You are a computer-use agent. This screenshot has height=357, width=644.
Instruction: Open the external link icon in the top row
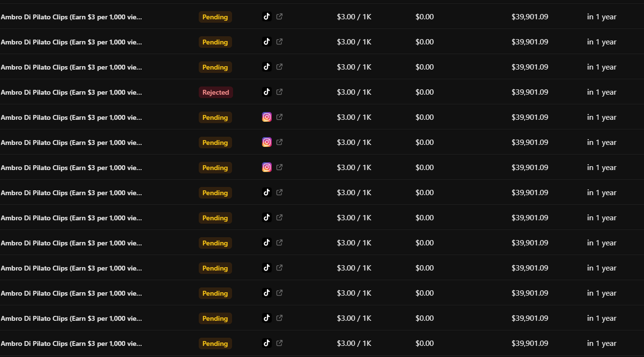(279, 16)
